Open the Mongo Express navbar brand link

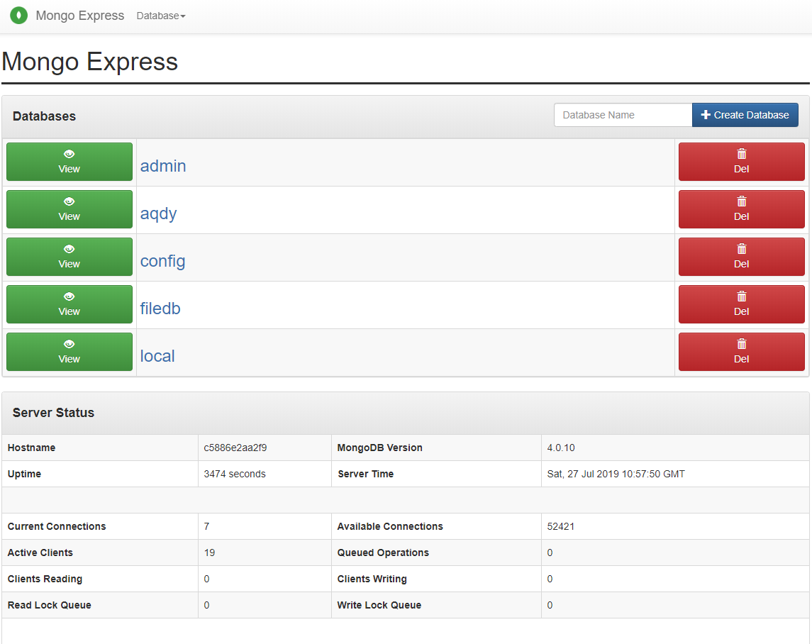(x=79, y=16)
